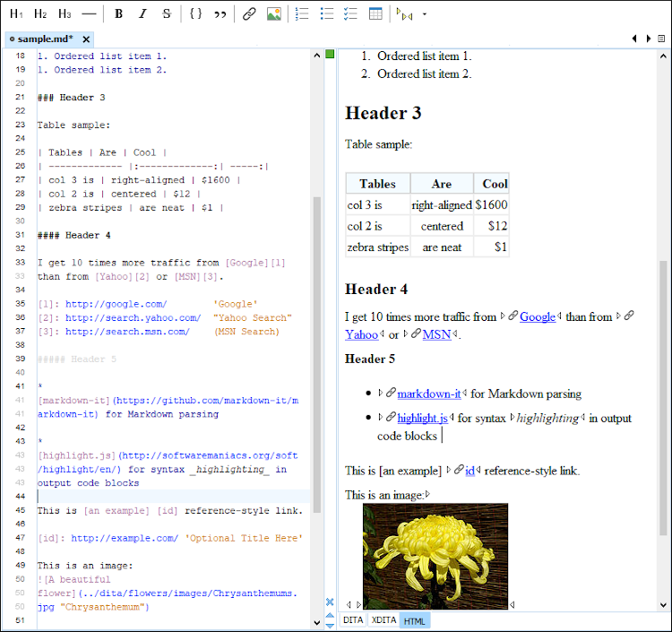
Task: Apply Heading 3 formatting
Action: (65, 14)
